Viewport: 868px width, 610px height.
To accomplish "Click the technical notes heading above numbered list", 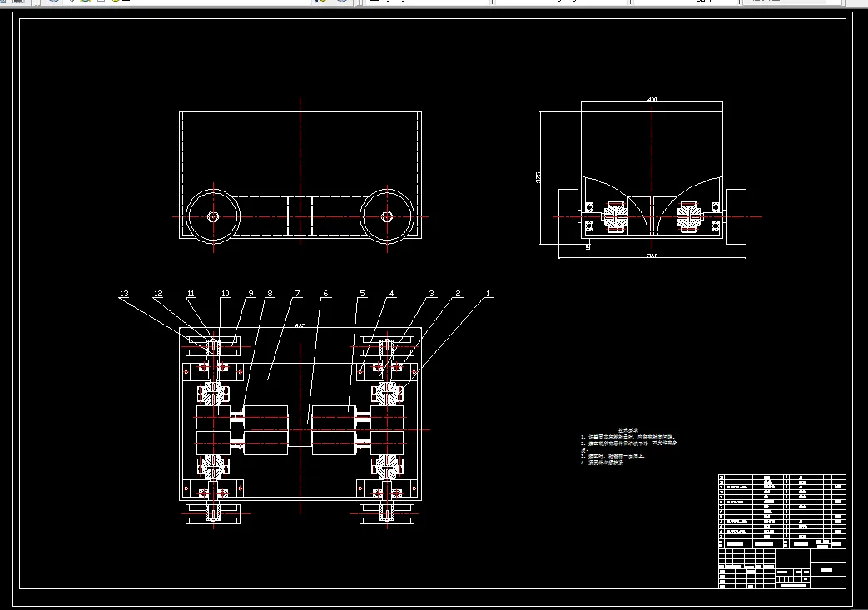I will 628,430.
